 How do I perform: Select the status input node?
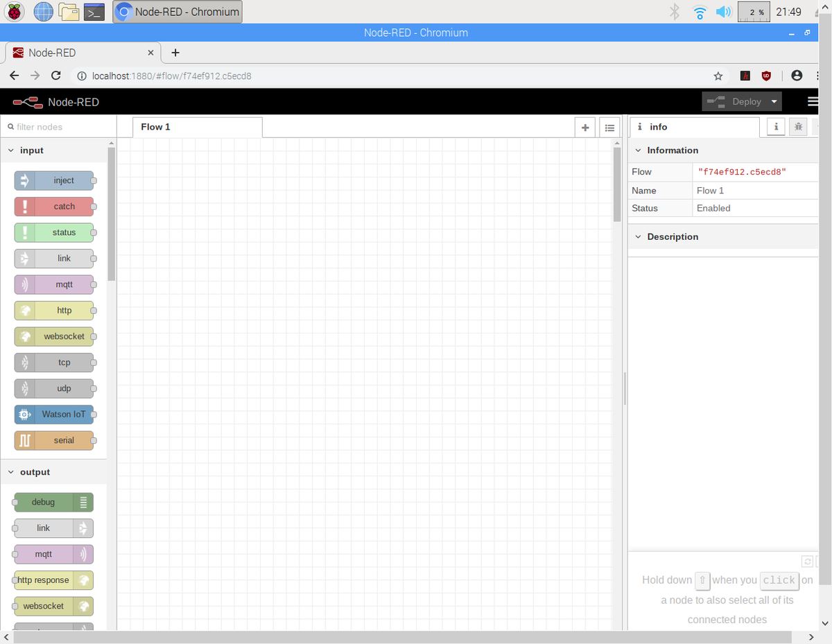click(x=53, y=232)
